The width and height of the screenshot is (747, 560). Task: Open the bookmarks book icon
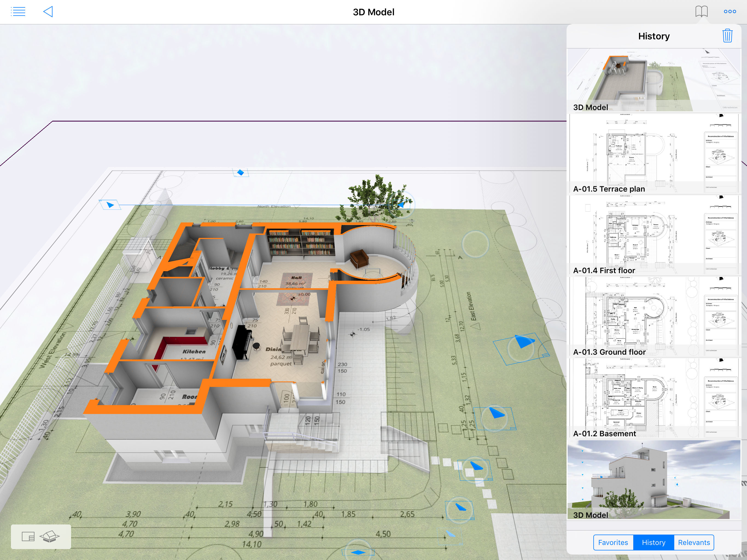[x=701, y=11]
